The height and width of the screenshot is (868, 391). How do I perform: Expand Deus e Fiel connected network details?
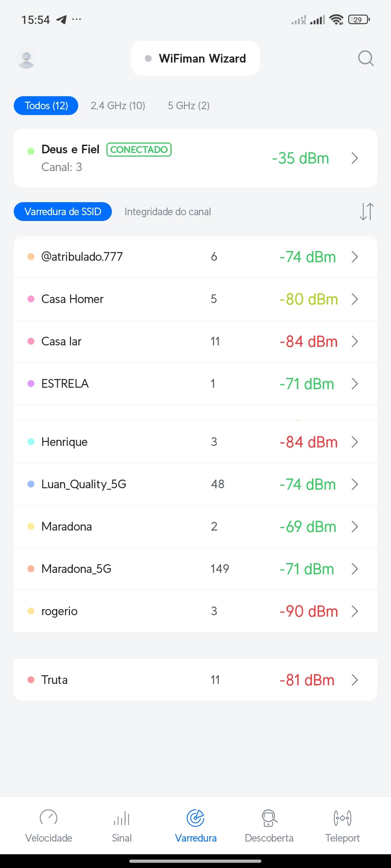(x=355, y=158)
